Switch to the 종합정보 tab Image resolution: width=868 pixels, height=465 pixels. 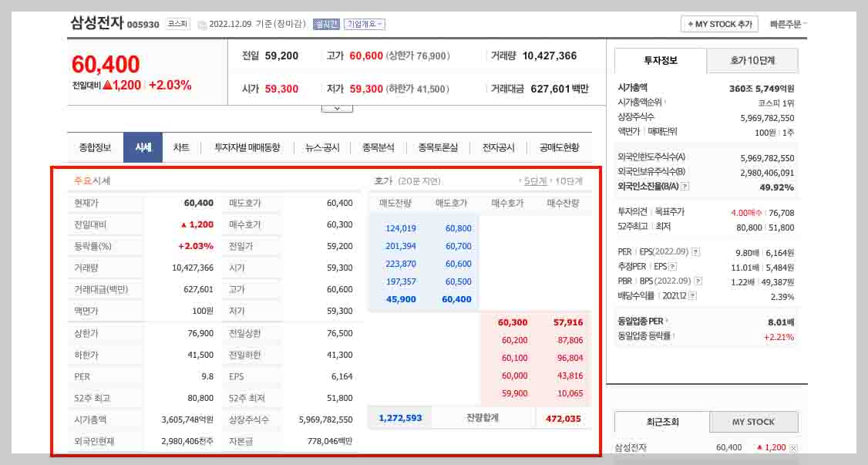pos(96,148)
